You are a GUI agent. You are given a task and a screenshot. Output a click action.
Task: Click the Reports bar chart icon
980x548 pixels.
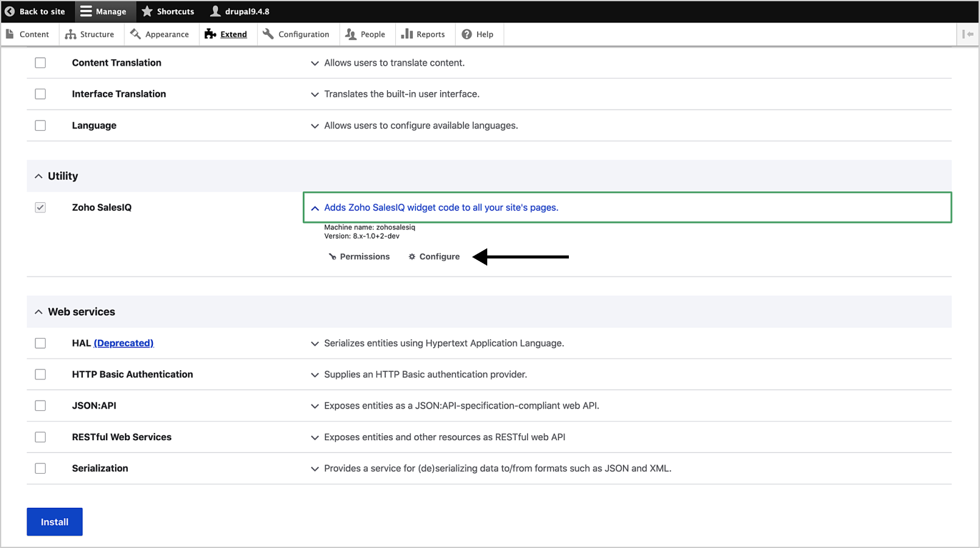407,34
